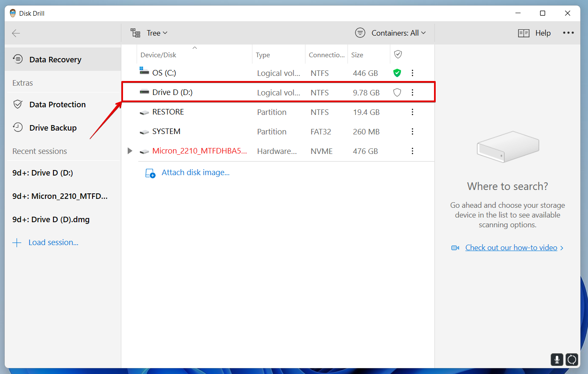Viewport: 588px width, 374px height.
Task: Click the Drive Backup clock icon
Action: click(x=18, y=127)
